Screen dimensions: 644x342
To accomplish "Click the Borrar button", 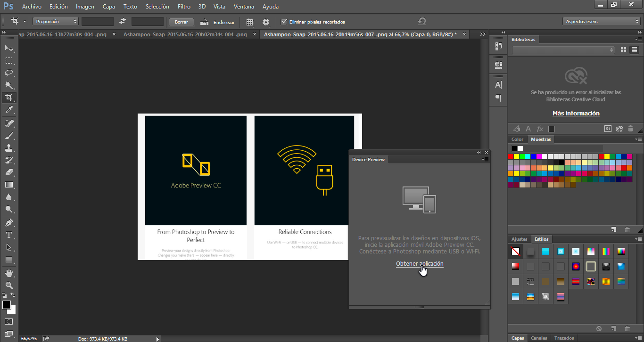I will coord(182,22).
